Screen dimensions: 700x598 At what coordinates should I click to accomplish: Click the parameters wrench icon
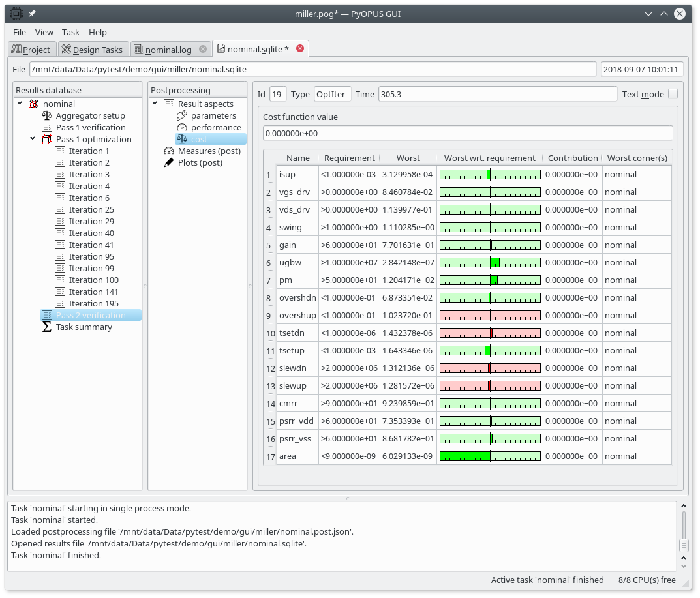pos(182,115)
